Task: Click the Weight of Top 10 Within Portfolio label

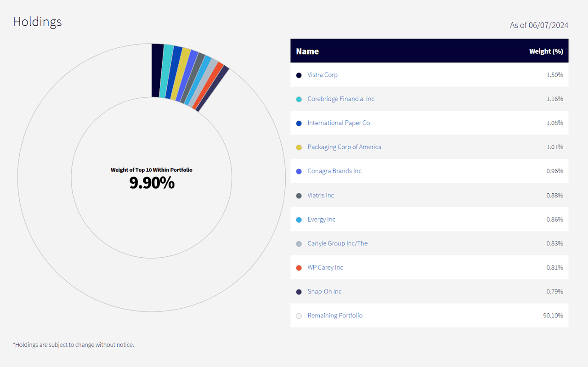Action: (152, 170)
